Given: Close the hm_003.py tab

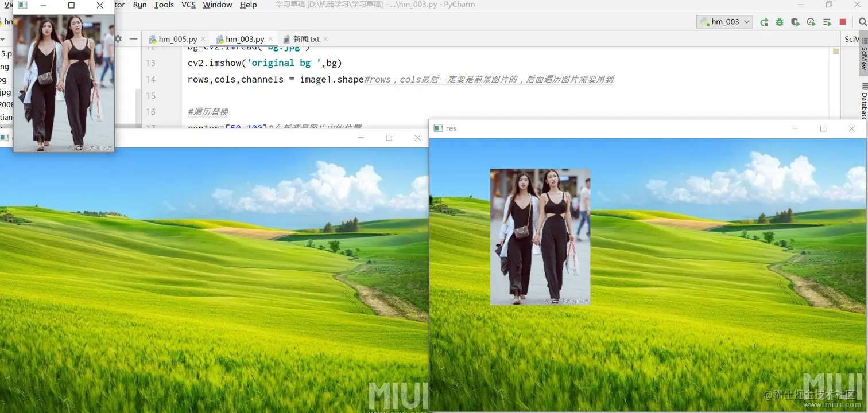Looking at the screenshot, I should pos(270,39).
